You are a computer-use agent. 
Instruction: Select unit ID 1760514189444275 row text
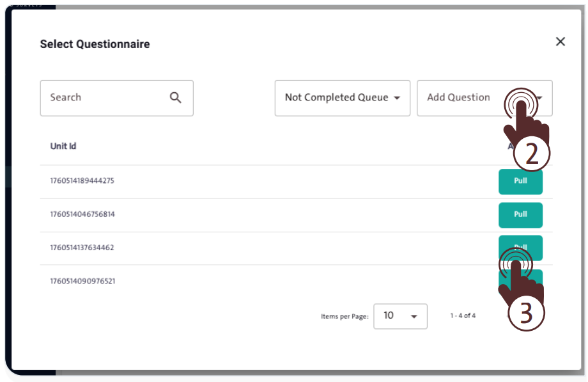pos(82,181)
